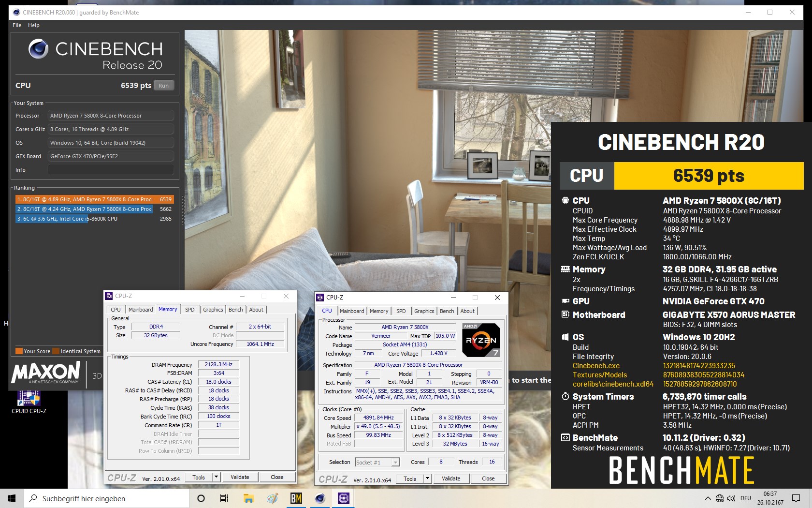The width and height of the screenshot is (812, 508).
Task: Click Tools button in front CPU-Z window
Action: pos(410,478)
